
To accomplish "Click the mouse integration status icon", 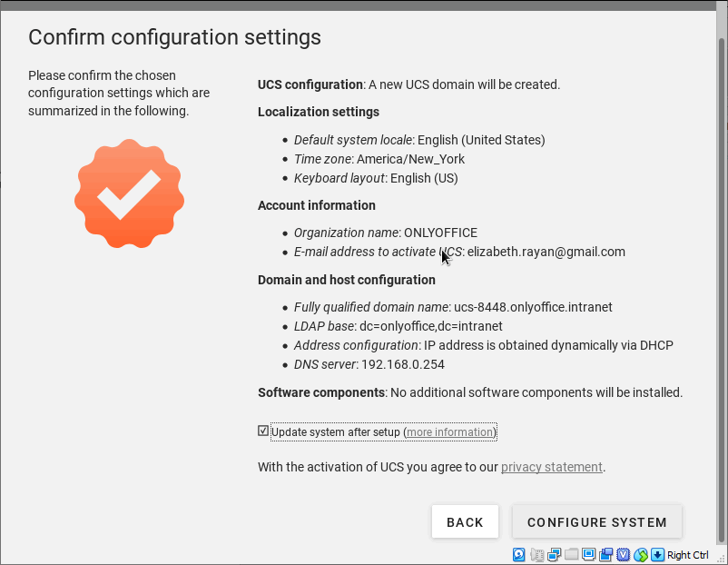I will tap(641, 555).
